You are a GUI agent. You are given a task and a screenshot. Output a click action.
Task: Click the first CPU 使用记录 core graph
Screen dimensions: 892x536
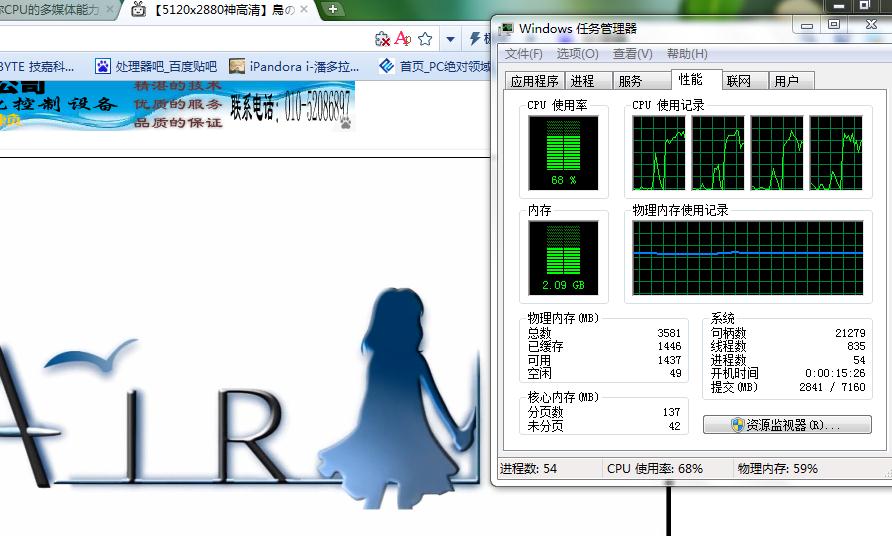[x=659, y=153]
